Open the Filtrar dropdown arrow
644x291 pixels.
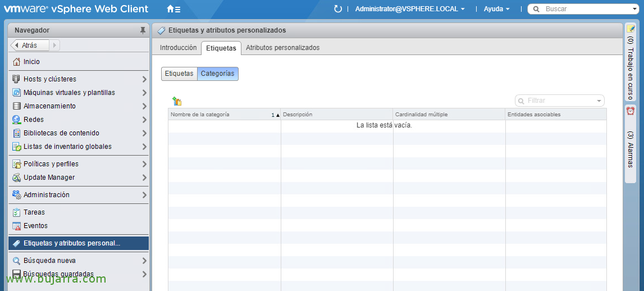[599, 101]
